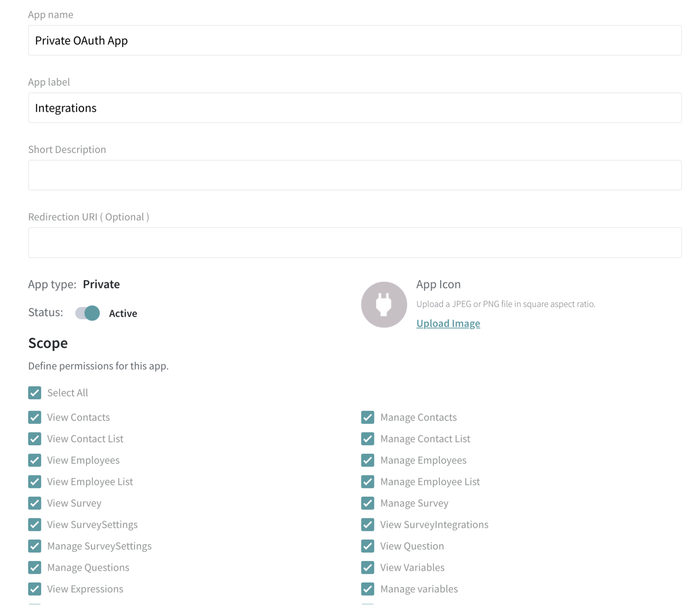Image resolution: width=700 pixels, height=610 pixels.
Task: Disable Manage Survey permission
Action: tap(367, 503)
